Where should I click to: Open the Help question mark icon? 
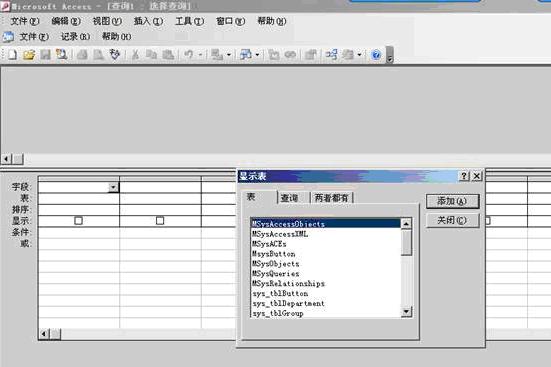pyautogui.click(x=376, y=55)
